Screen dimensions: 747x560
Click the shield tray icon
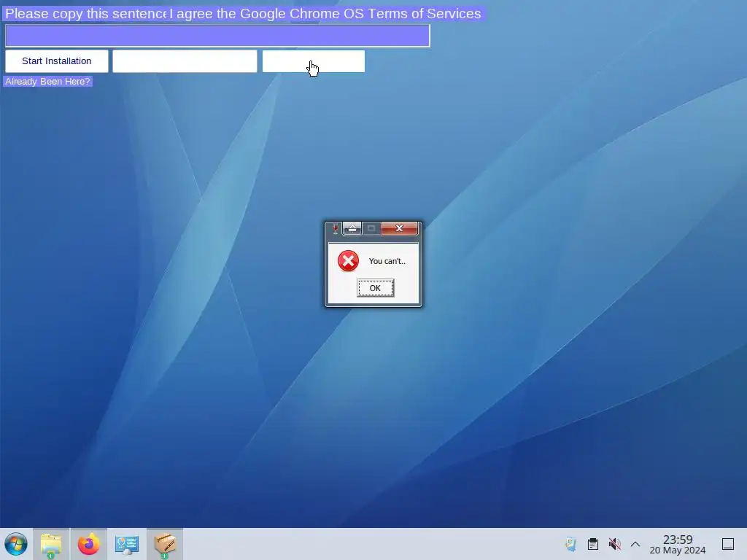coord(570,544)
